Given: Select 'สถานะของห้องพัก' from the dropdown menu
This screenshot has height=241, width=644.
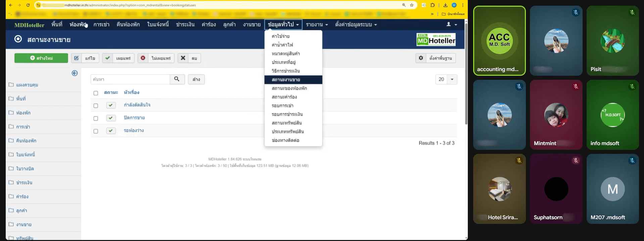Looking at the screenshot, I should pyautogui.click(x=289, y=88).
